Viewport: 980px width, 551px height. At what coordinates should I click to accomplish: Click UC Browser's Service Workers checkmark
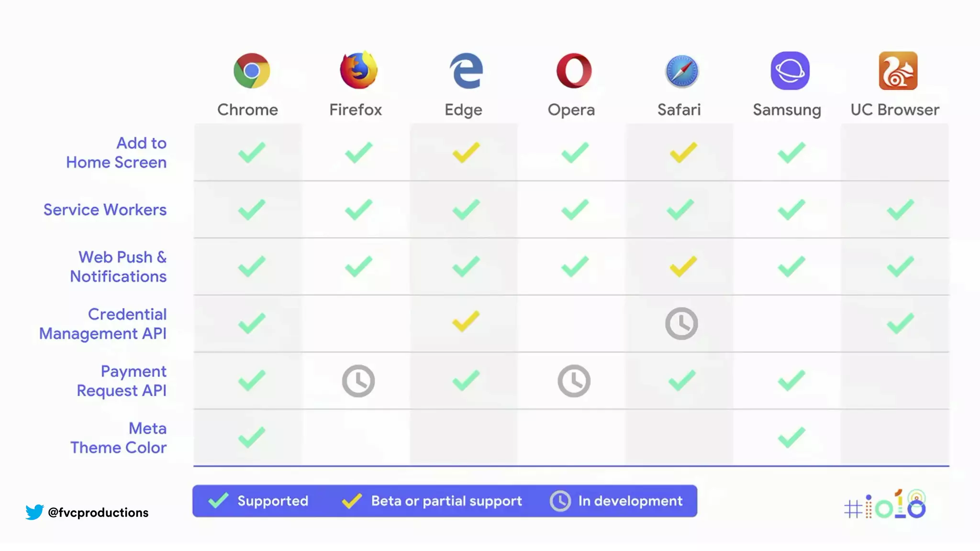(x=900, y=209)
